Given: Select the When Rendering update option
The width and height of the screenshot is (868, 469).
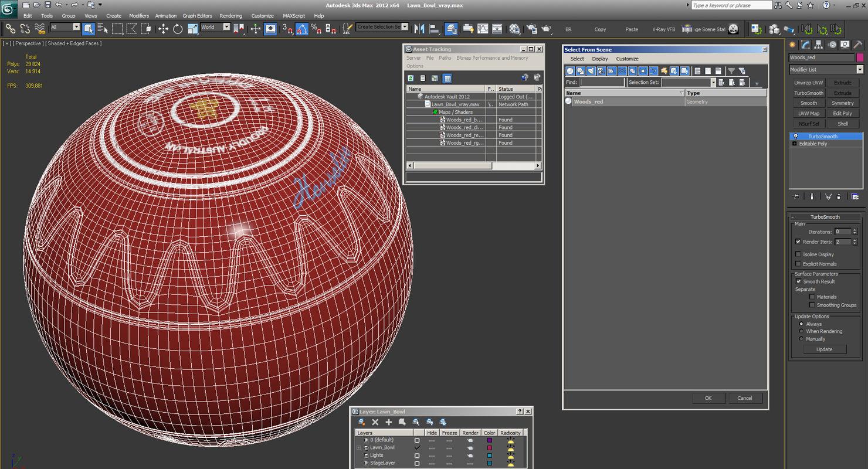Looking at the screenshot, I should [801, 331].
